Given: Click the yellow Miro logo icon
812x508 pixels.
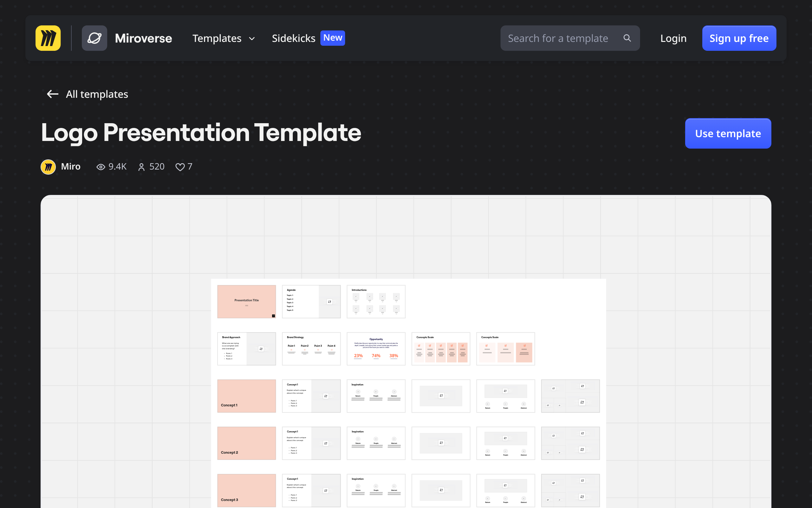Looking at the screenshot, I should 48,38.
